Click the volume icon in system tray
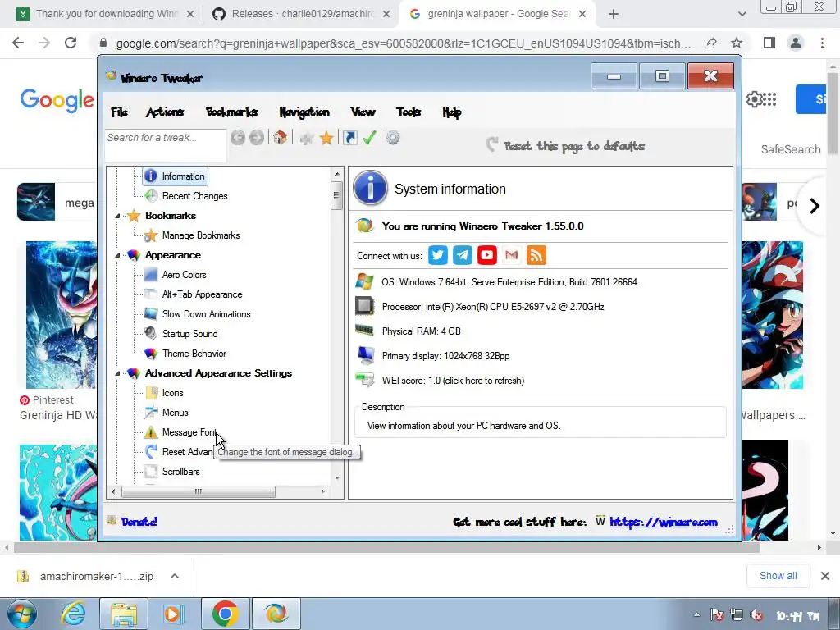This screenshot has width=840, height=630. [756, 615]
